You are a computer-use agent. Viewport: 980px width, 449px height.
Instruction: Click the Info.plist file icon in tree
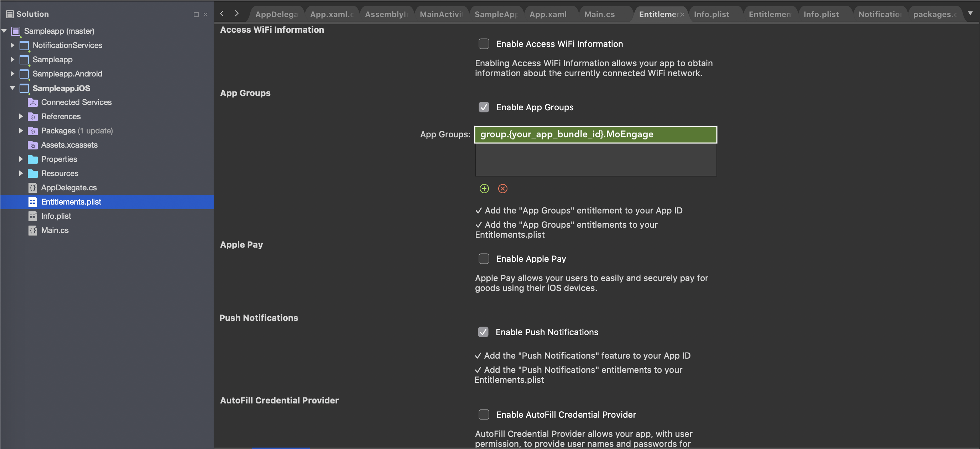point(33,216)
